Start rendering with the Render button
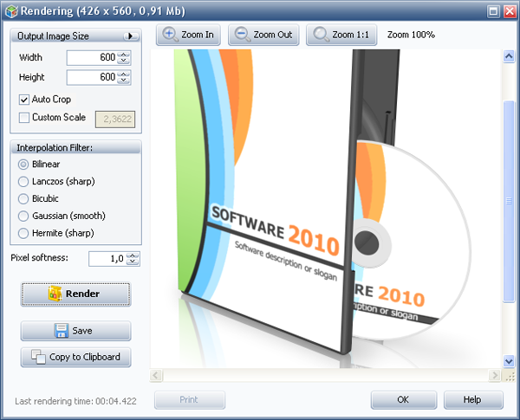520x420 pixels. [75, 294]
